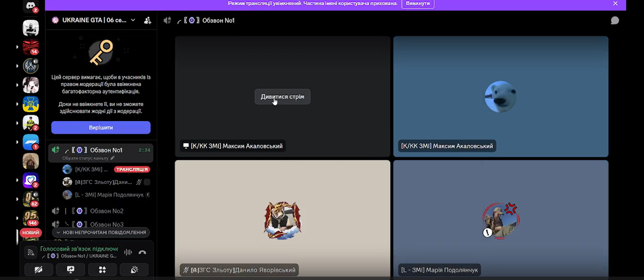Join voice channel Обзвон No2

pos(101,211)
